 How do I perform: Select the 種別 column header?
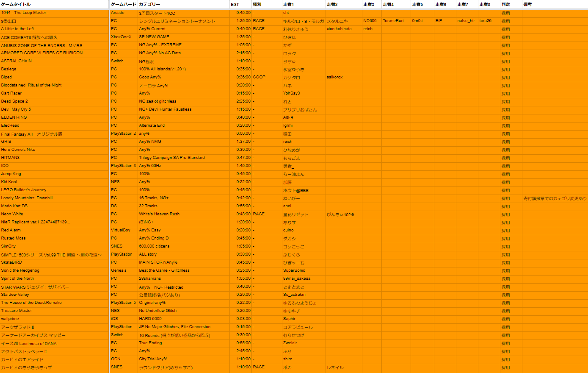point(267,4)
